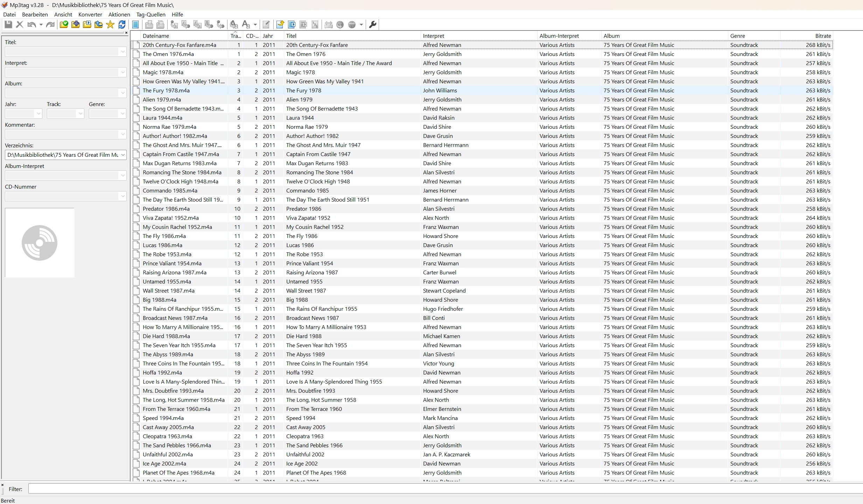Open Change directory folder icon with green check
This screenshot has height=504, width=863.
click(x=64, y=24)
